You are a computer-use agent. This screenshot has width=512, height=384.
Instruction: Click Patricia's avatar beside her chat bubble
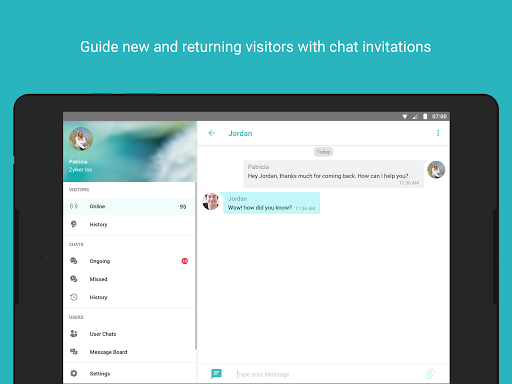[x=436, y=170]
